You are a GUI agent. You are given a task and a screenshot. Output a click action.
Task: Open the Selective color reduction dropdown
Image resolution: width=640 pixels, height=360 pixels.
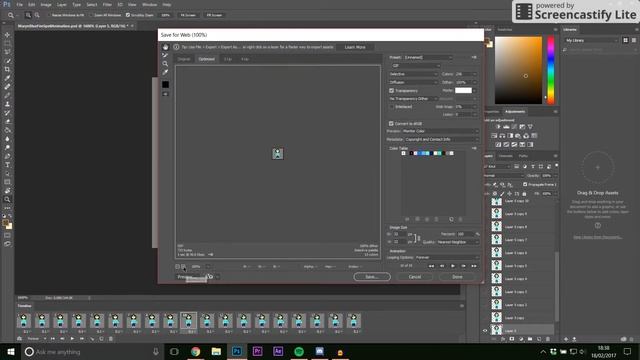click(413, 74)
